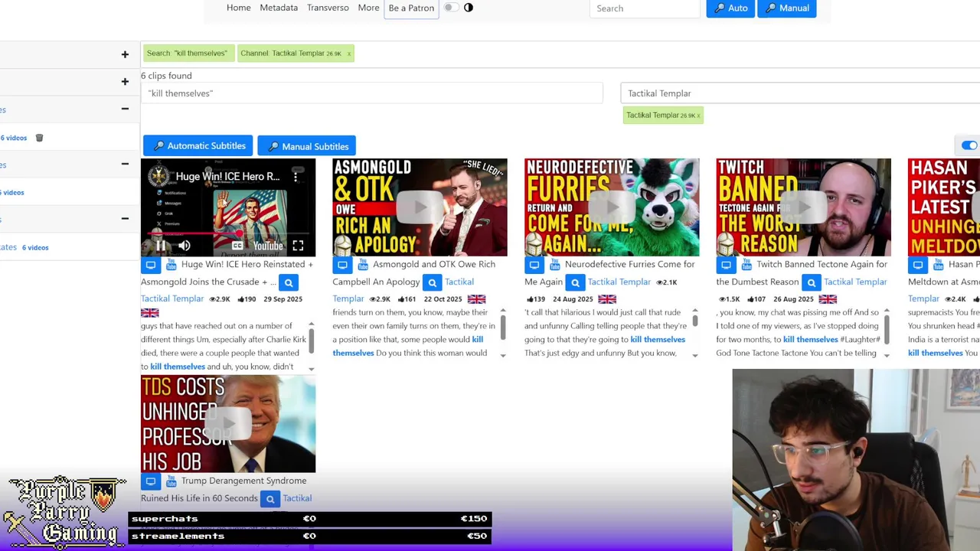Remove Tactikal Templar chip below channel field
The image size is (980, 551).
pyautogui.click(x=698, y=116)
